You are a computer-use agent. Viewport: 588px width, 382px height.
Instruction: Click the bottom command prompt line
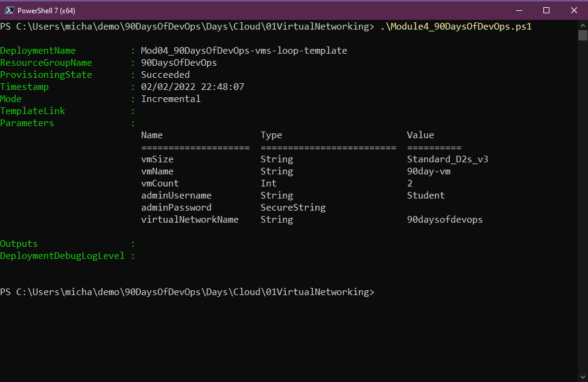(187, 292)
